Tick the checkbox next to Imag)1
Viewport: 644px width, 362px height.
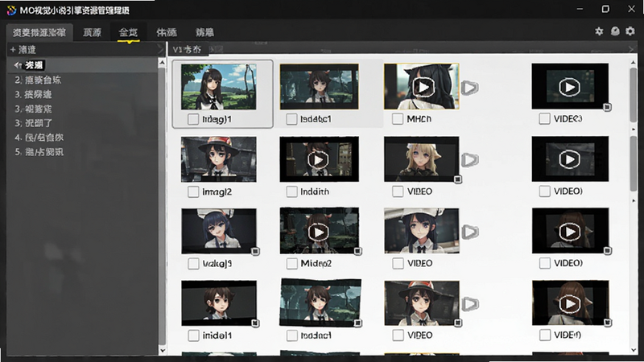pos(193,119)
